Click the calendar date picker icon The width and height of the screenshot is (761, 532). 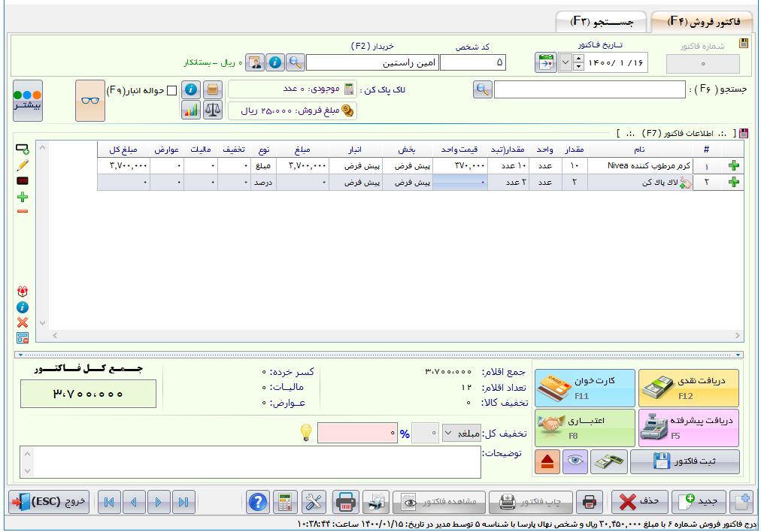tap(546, 62)
